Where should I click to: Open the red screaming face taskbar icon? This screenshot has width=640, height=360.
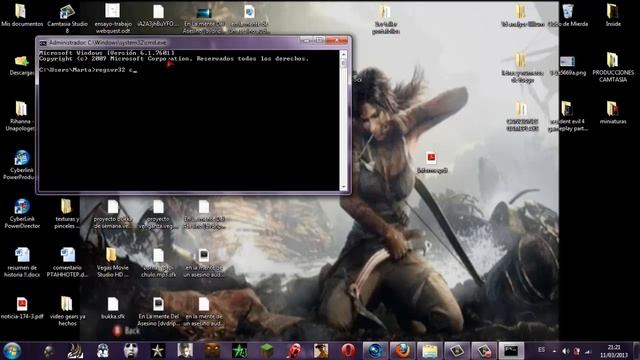294,351
